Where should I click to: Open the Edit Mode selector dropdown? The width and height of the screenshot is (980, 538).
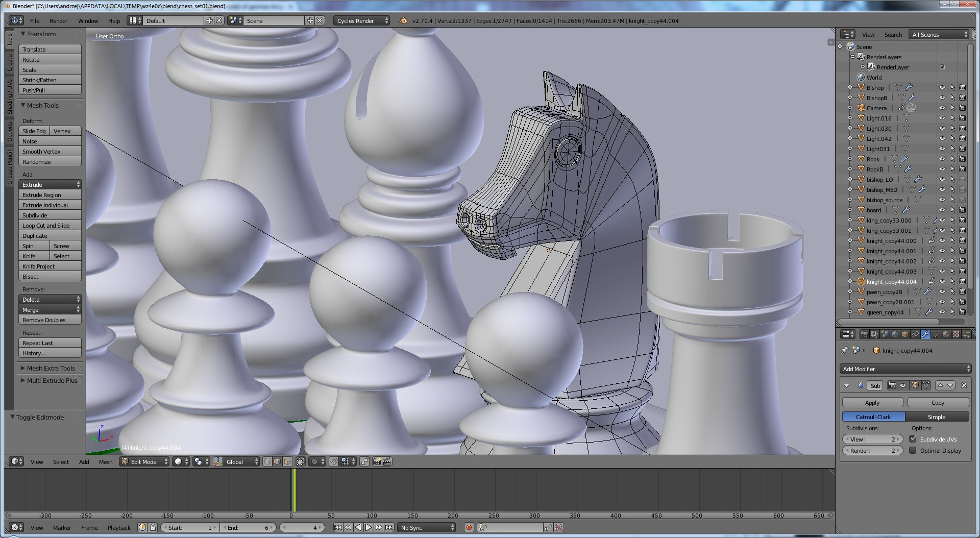144,461
